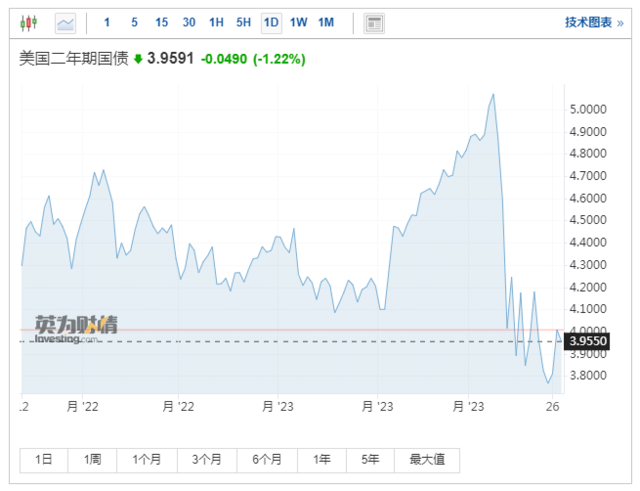Select the 1 minute interval

click(107, 22)
